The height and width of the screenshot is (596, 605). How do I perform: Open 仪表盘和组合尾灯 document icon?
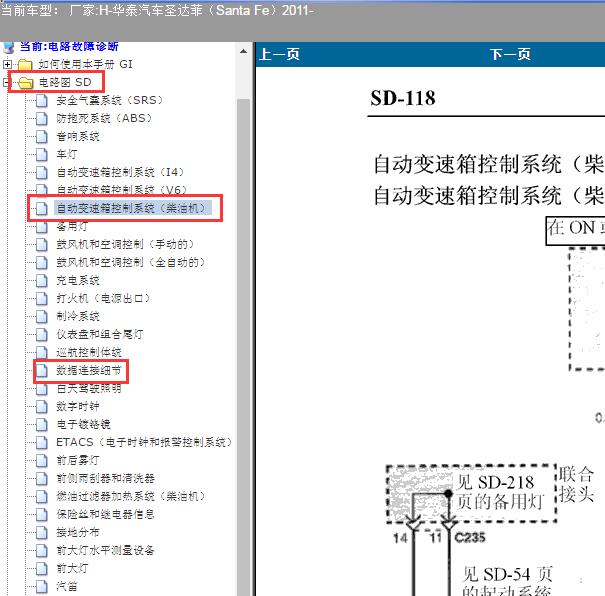click(42, 334)
